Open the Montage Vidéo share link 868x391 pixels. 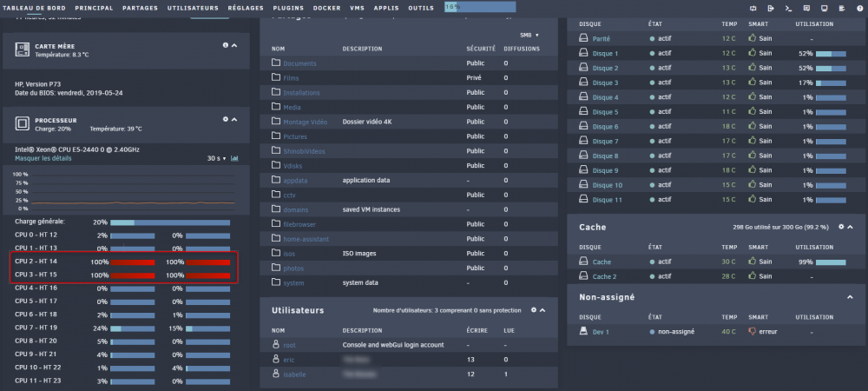click(x=305, y=122)
